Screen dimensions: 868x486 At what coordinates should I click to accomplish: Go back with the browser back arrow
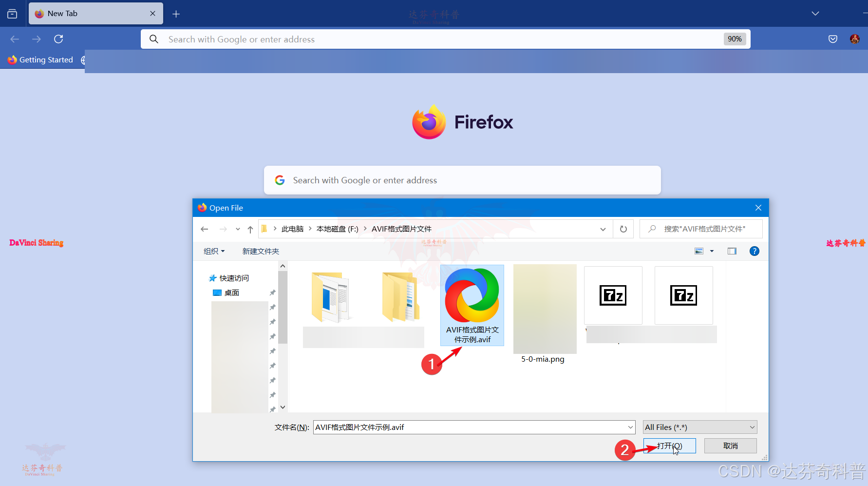tap(15, 39)
